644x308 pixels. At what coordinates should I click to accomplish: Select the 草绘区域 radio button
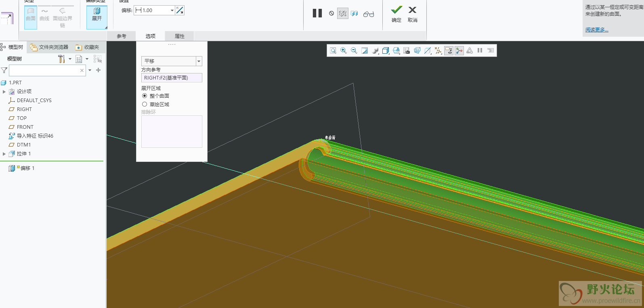coord(145,104)
